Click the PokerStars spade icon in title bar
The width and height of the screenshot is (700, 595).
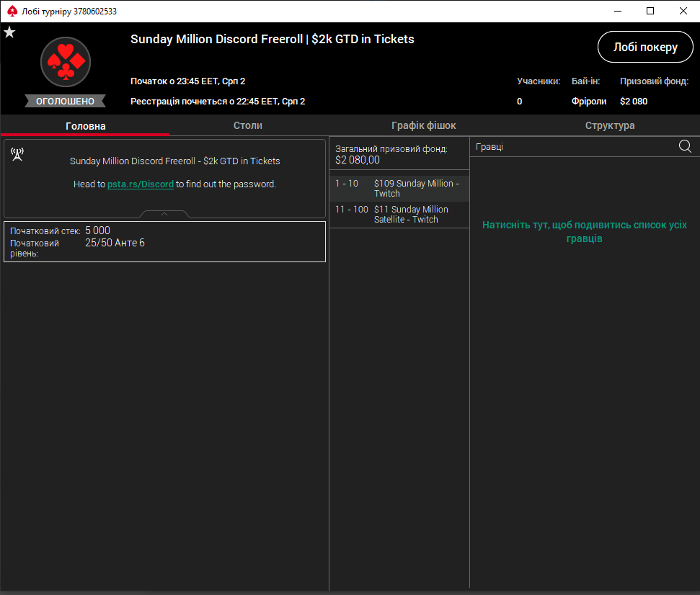(12, 11)
